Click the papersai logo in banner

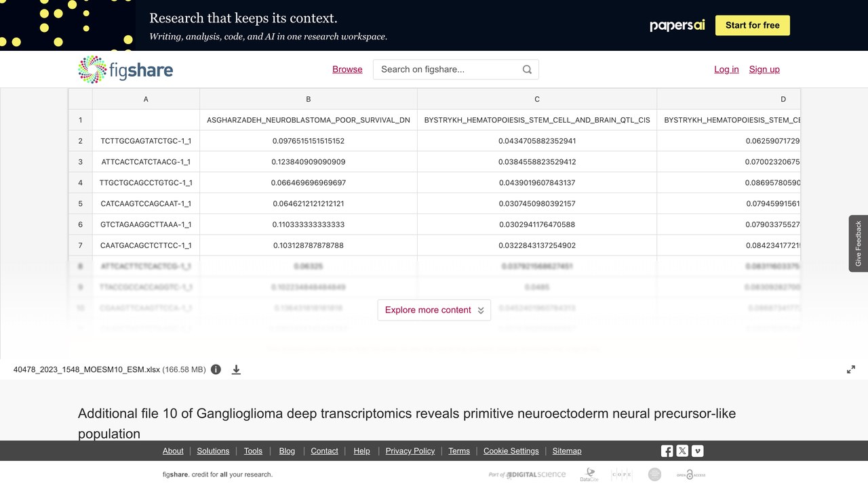[x=677, y=25]
